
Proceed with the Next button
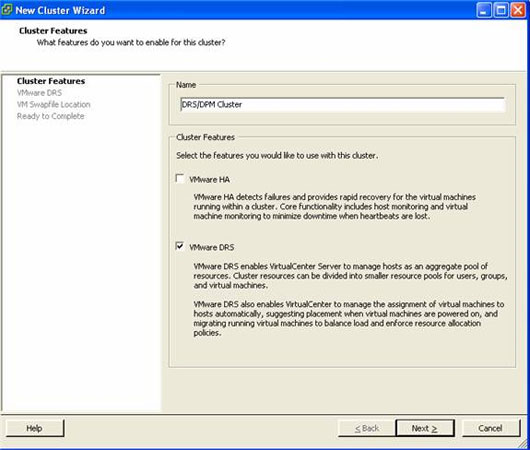coord(425,428)
